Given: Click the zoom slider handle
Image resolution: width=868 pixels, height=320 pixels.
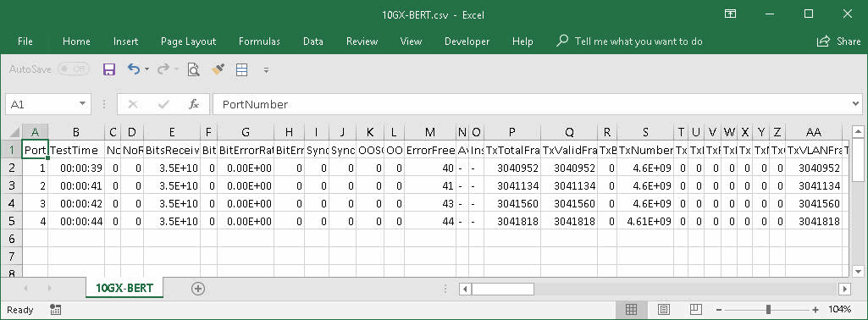Looking at the screenshot, I should [x=768, y=310].
